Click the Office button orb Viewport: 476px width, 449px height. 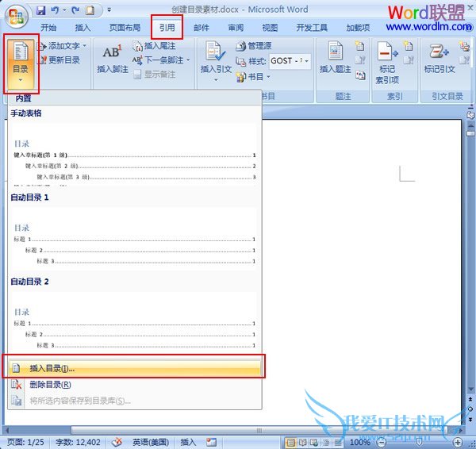(16, 16)
